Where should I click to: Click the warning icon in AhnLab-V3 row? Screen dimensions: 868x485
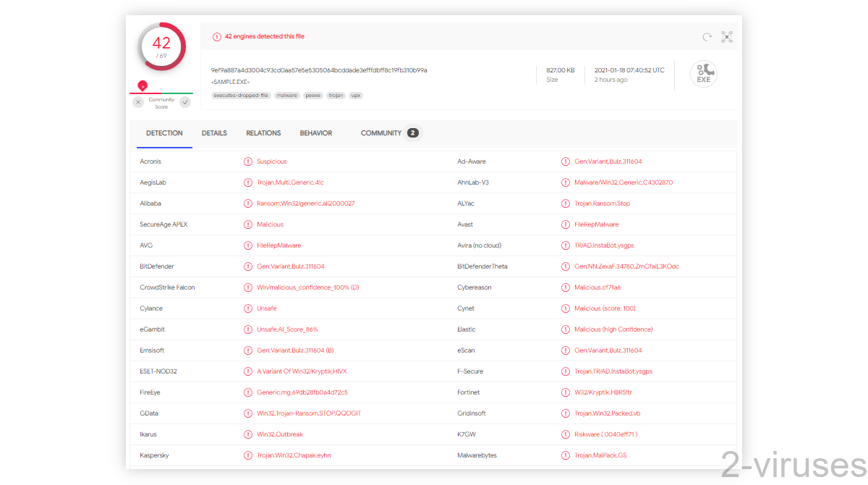pyautogui.click(x=566, y=182)
